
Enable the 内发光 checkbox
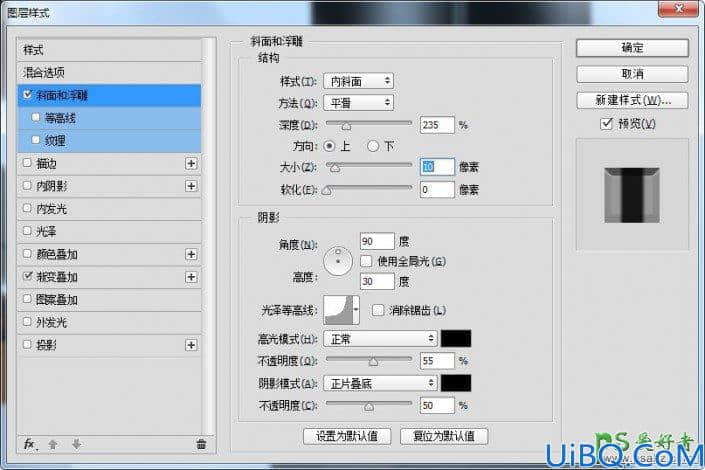tap(27, 208)
